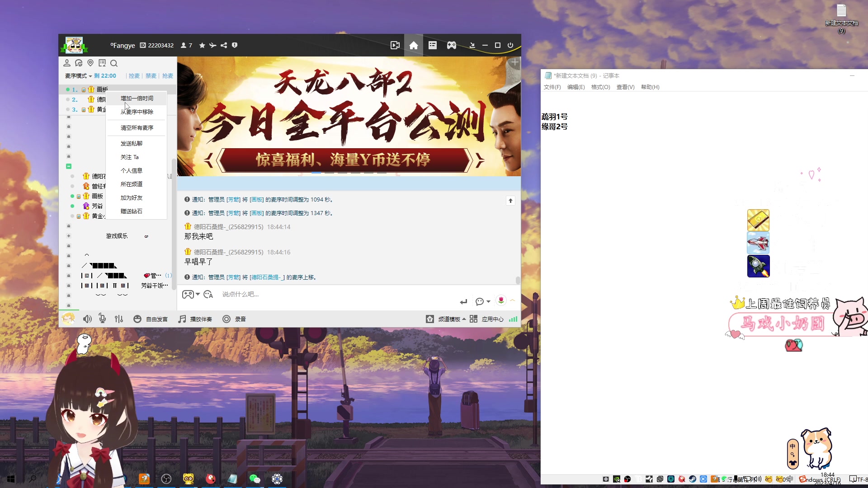The width and height of the screenshot is (868, 488).
Task: Select 增加一倍时间 in context menu
Action: pyautogui.click(x=137, y=98)
